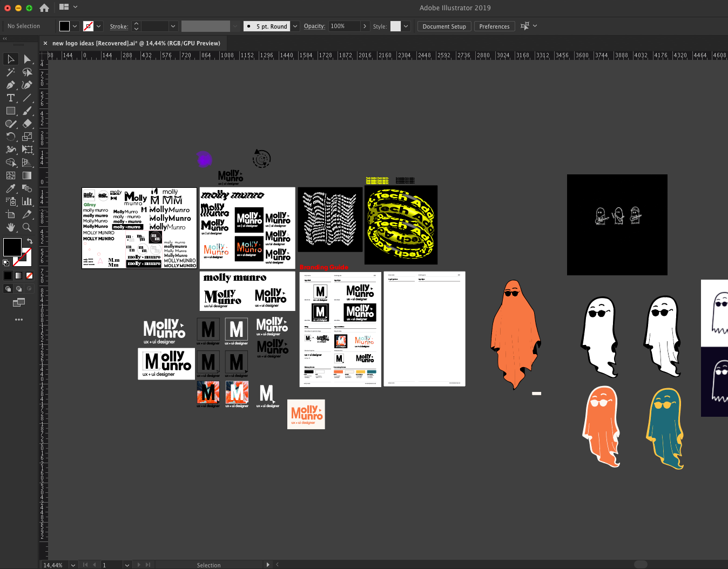Select the Paintbrush tool
The width and height of the screenshot is (728, 569).
pos(27,111)
